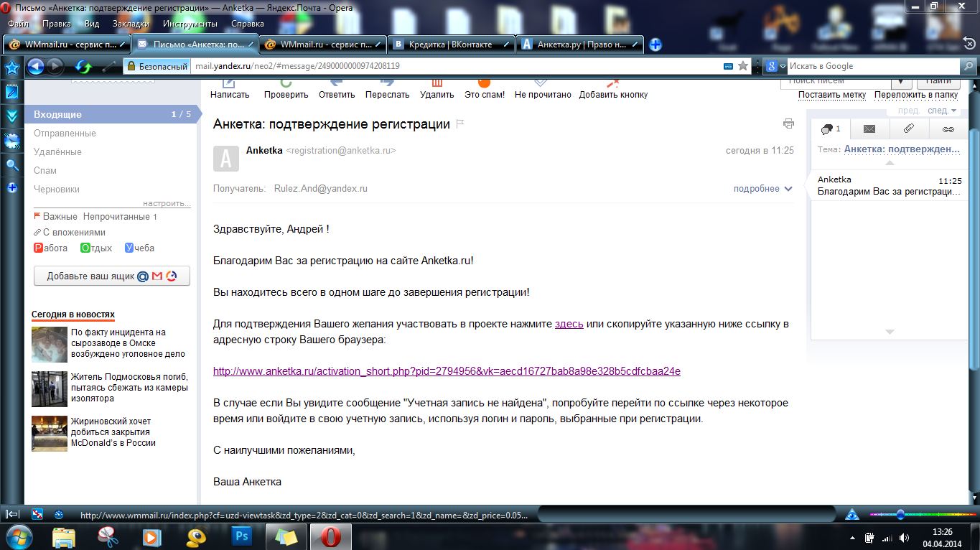This screenshot has height=550, width=980.
Task: Open the Windows Start menu
Action: click(x=18, y=536)
